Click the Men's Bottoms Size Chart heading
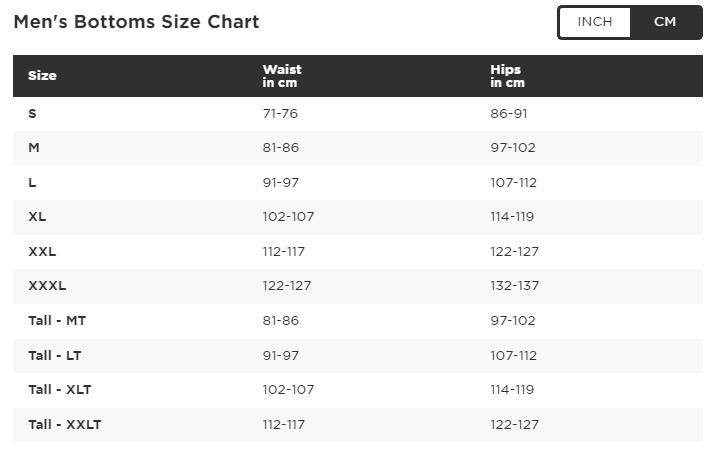The width and height of the screenshot is (715, 460). (136, 22)
